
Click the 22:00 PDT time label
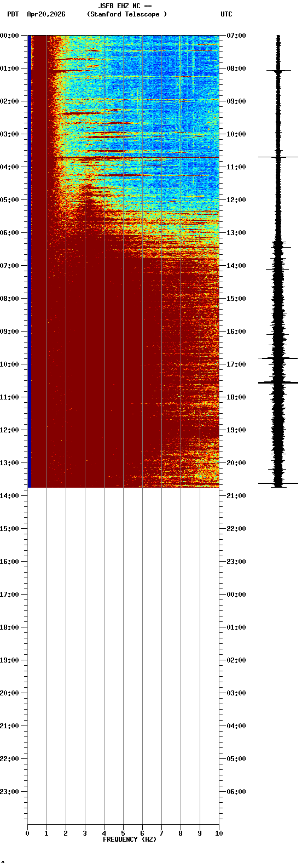pos(9,759)
